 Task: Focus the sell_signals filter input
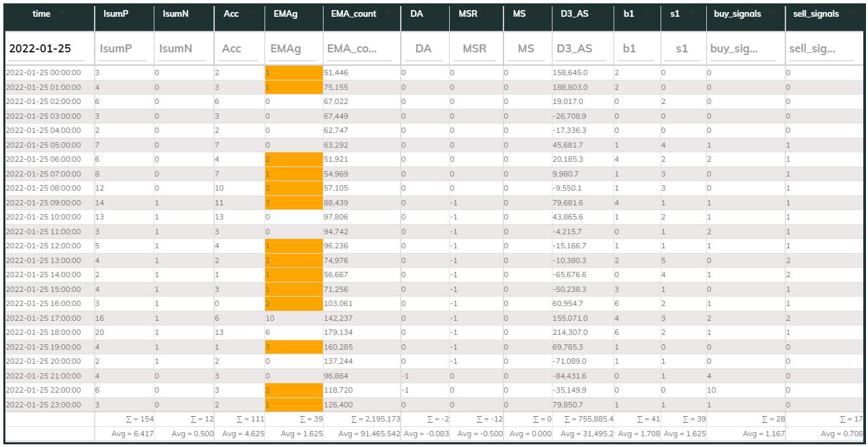(x=822, y=48)
